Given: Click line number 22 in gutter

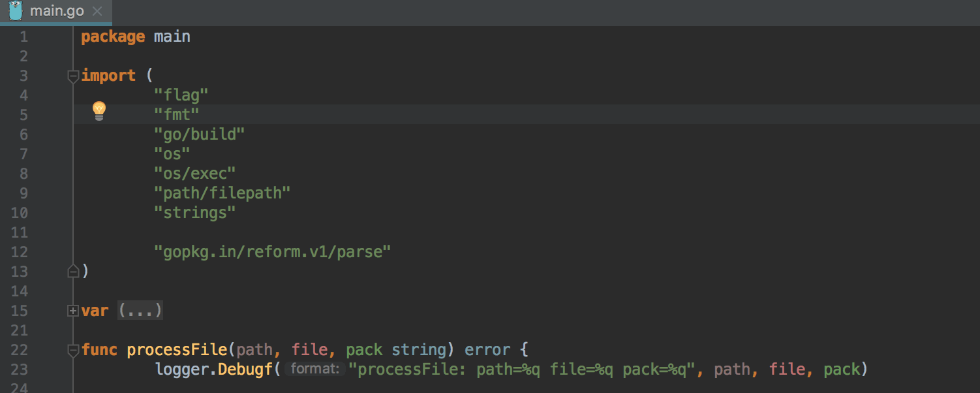Looking at the screenshot, I should pyautogui.click(x=20, y=350).
